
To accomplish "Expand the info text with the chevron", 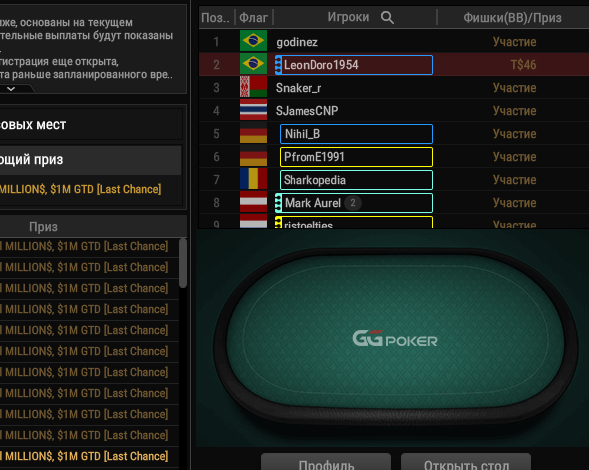I will (x=11, y=89).
